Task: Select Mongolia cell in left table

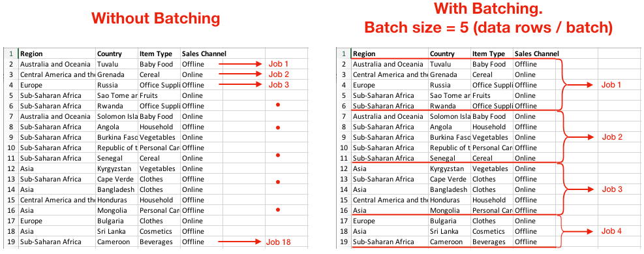Action: click(x=116, y=210)
